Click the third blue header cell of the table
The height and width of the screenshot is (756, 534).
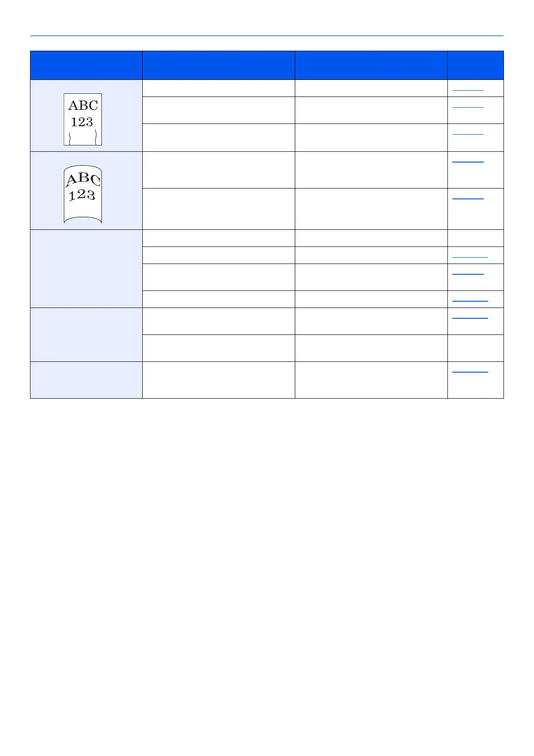click(371, 66)
